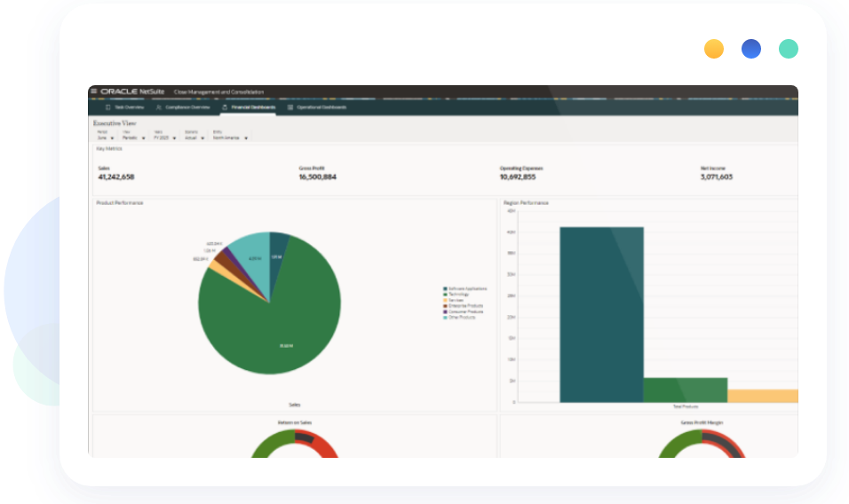Switch to the Operational Dashboards tab
Screen dimensions: 849x504
pos(321,107)
